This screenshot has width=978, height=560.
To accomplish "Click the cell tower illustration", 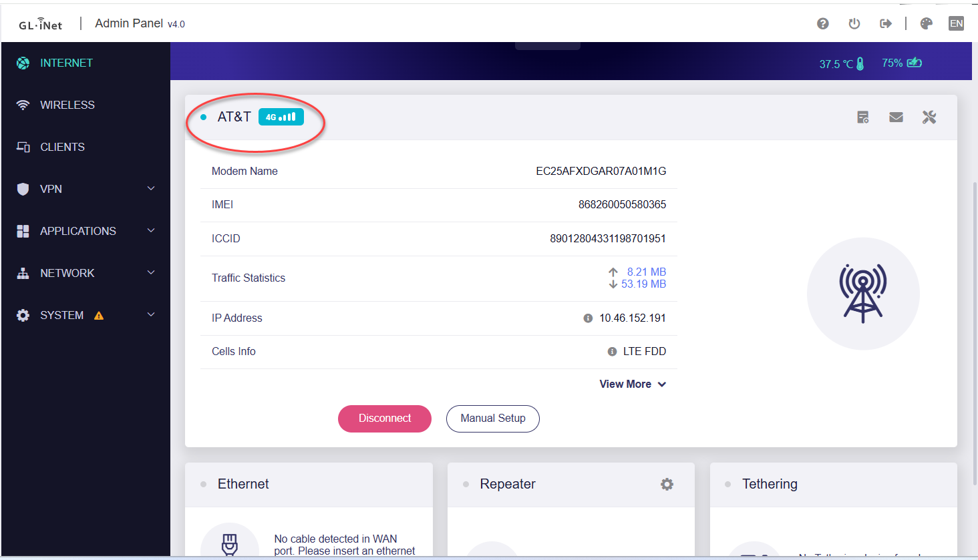I will point(863,294).
